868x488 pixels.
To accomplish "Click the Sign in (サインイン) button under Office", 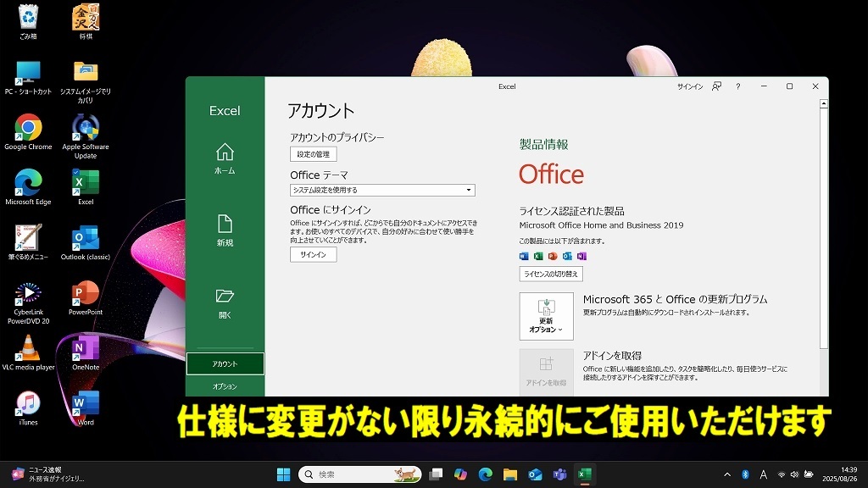I will pos(314,254).
